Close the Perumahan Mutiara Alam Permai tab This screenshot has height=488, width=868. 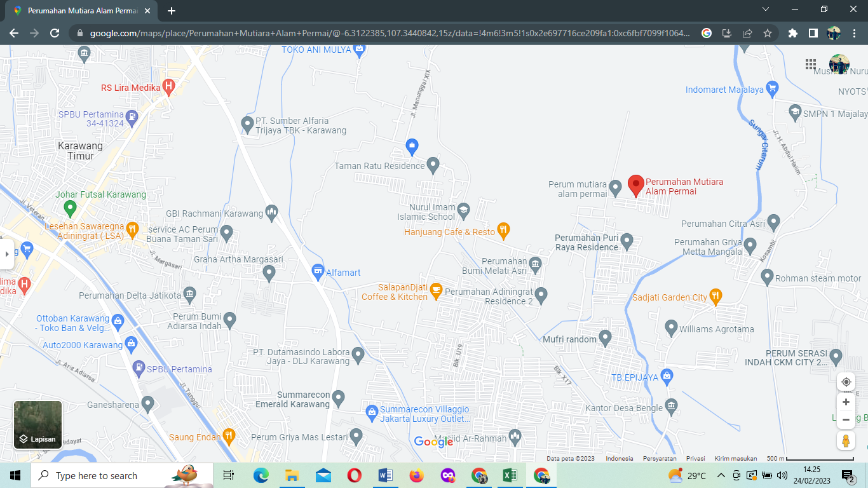147,11
